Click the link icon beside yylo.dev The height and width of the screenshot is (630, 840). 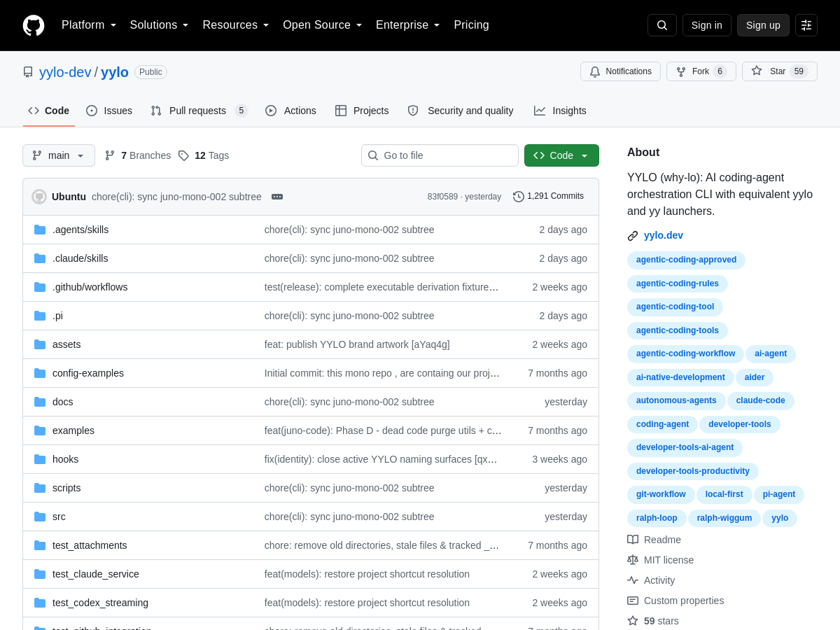coord(633,236)
